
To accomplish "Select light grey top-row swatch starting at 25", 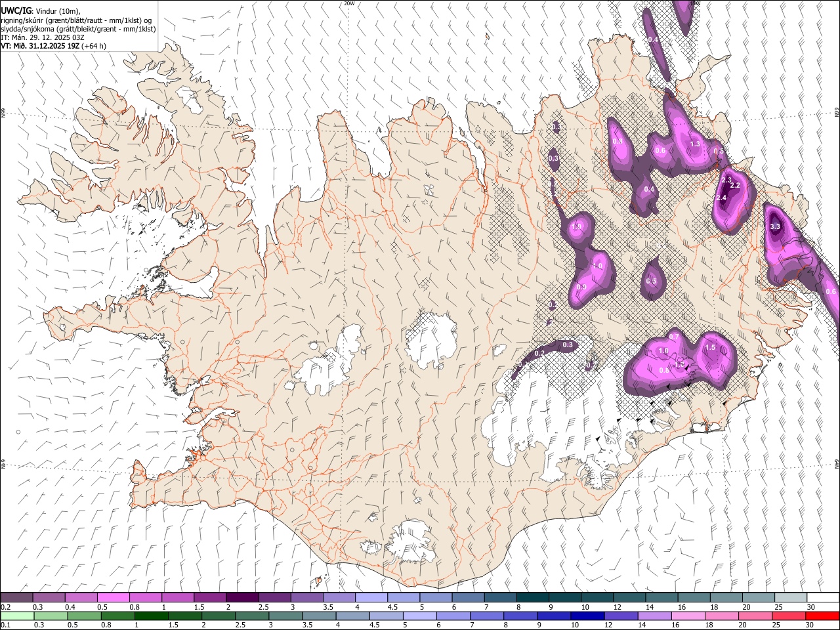I will coord(790,597).
